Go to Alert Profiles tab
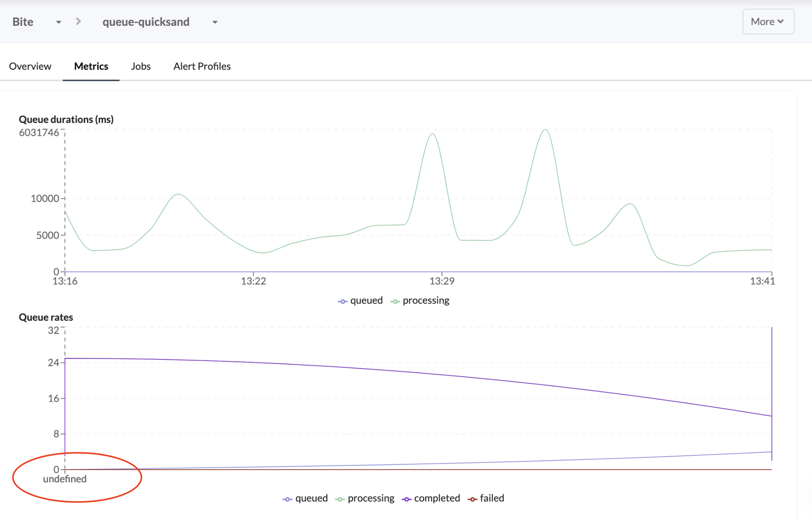This screenshot has width=812, height=519. 202,66
